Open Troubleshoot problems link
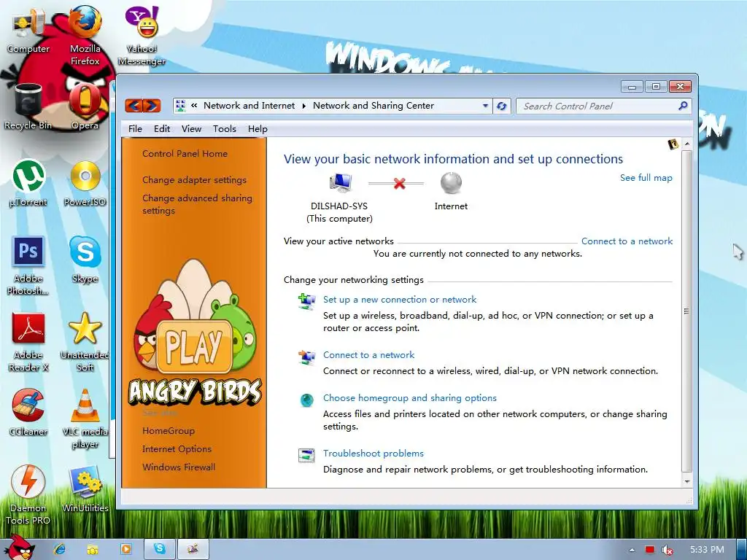The height and width of the screenshot is (560, 747). 373,454
